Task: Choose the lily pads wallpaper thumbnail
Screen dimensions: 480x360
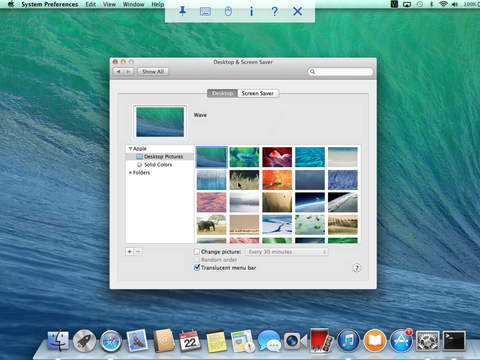Action: [310, 225]
